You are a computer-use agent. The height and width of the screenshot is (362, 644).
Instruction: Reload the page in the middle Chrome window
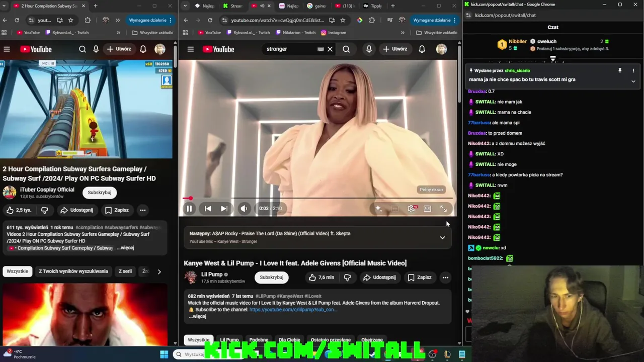[210, 20]
